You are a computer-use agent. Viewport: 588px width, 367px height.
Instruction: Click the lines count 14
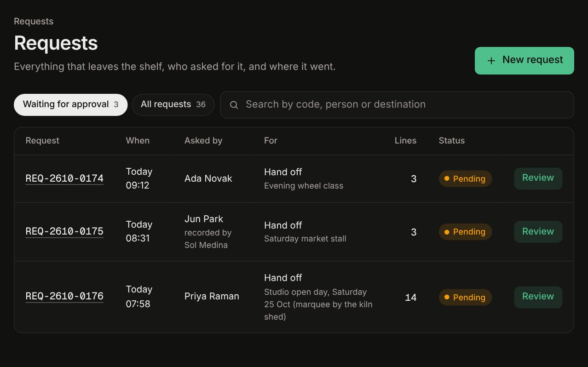[411, 298]
